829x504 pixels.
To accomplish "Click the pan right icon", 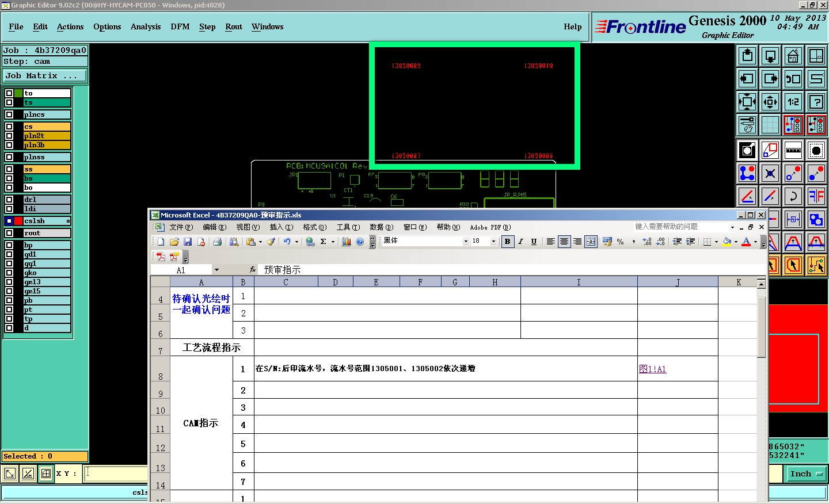I will 770,79.
